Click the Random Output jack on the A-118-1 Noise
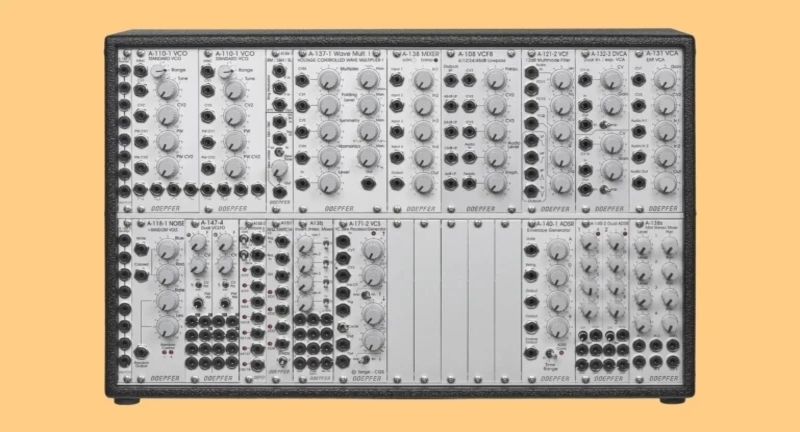The width and height of the screenshot is (800, 432). point(141,352)
